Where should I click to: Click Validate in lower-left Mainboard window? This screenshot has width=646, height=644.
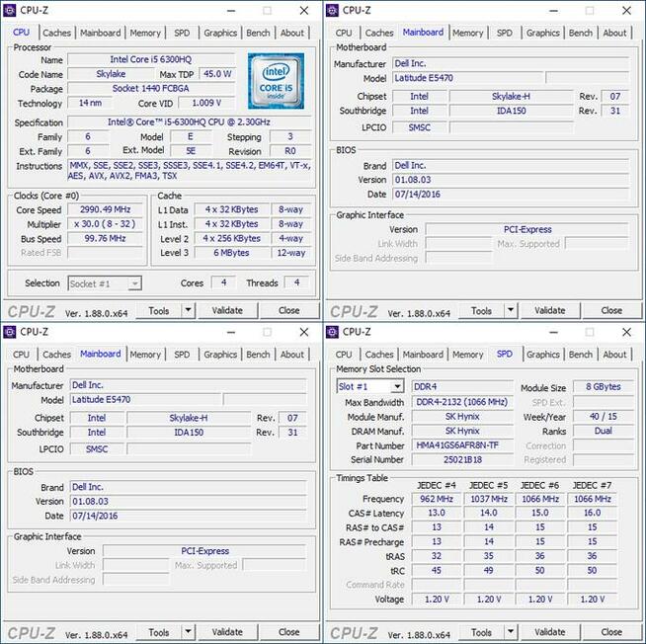227,631
